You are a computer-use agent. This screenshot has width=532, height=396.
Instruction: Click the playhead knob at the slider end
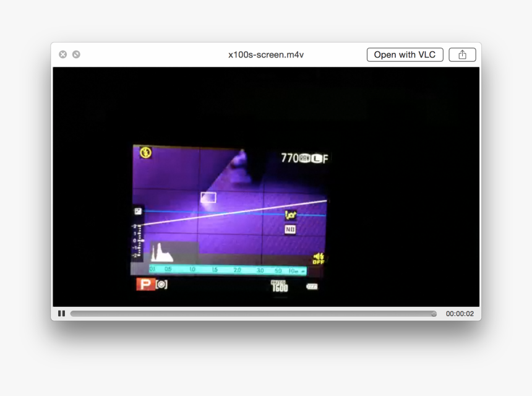434,314
